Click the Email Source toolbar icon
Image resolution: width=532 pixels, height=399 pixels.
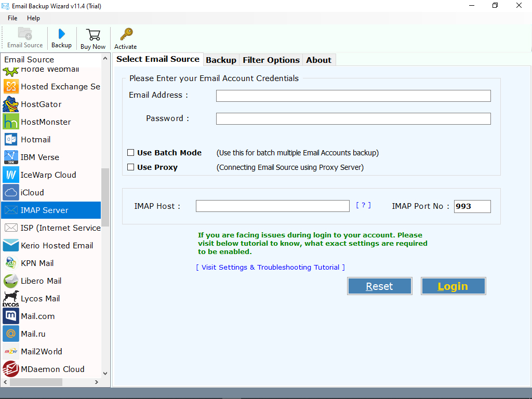tap(25, 34)
